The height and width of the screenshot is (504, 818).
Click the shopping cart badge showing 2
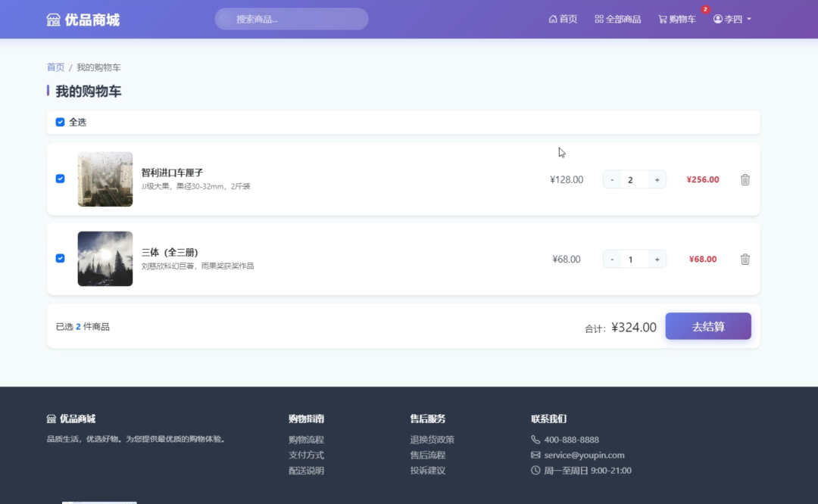(705, 9)
